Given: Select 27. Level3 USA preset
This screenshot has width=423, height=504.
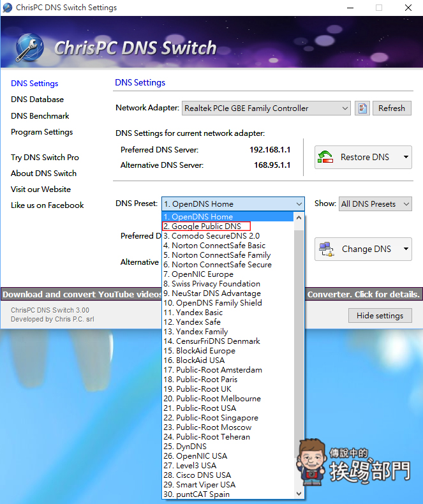Looking at the screenshot, I should click(228, 466).
